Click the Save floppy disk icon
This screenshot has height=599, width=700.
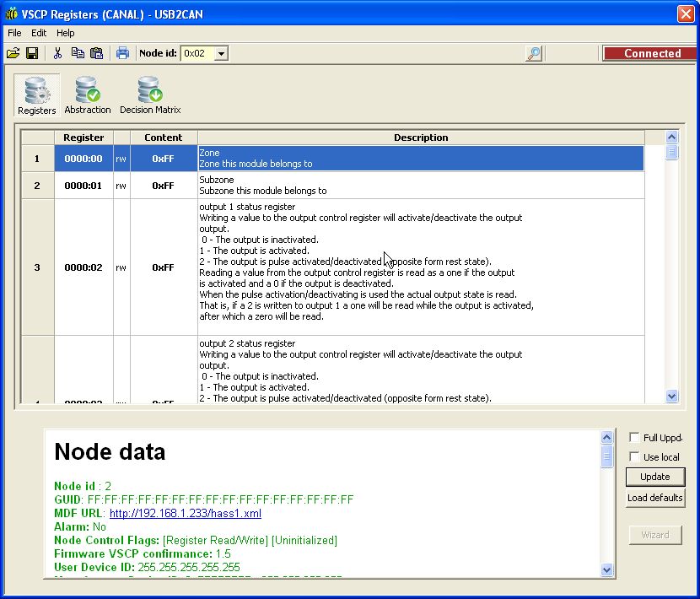click(32, 53)
